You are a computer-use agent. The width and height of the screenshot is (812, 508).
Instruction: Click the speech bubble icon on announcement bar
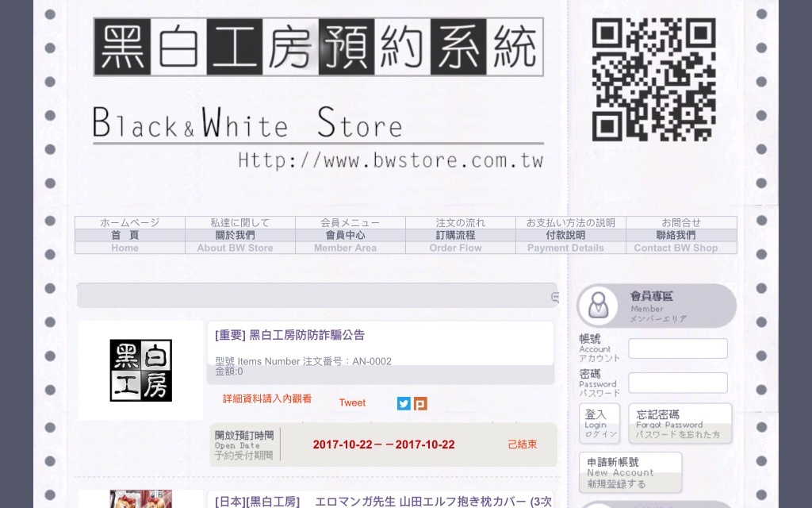(555, 297)
